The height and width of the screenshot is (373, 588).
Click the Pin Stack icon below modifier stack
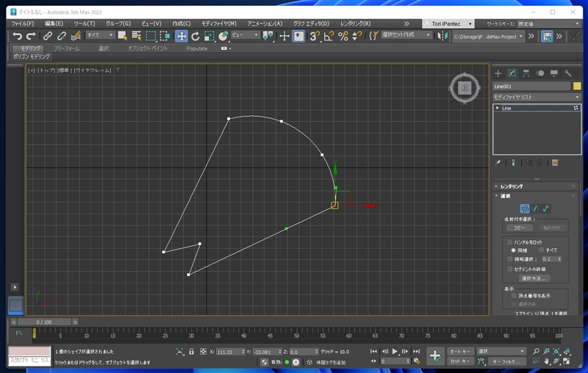pyautogui.click(x=498, y=162)
